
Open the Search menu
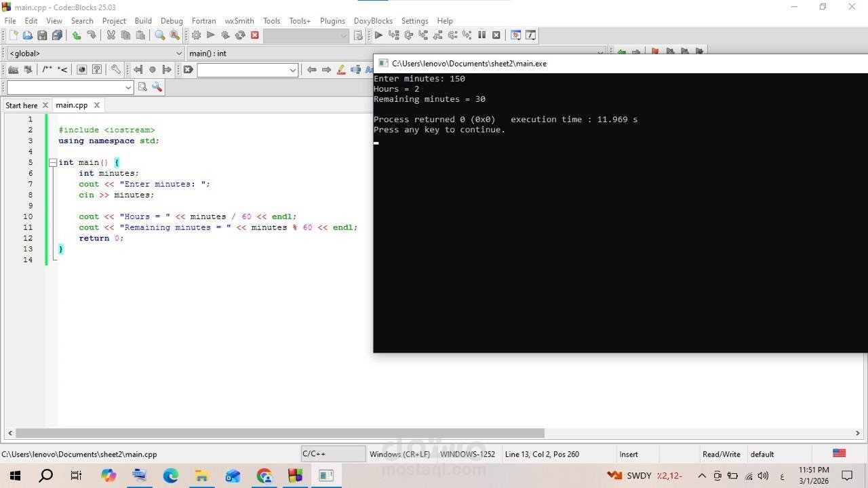[x=82, y=20]
